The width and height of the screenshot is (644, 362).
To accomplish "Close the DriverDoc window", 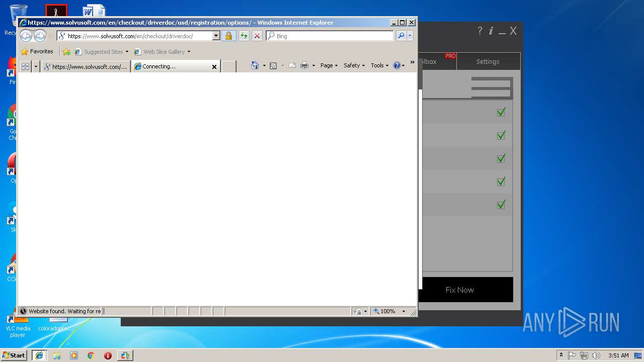I will point(513,31).
